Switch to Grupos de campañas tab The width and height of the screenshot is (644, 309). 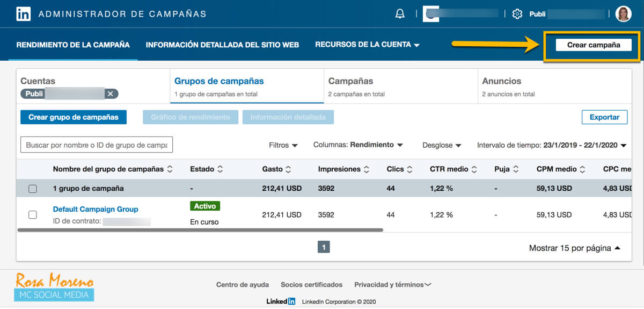point(247,87)
